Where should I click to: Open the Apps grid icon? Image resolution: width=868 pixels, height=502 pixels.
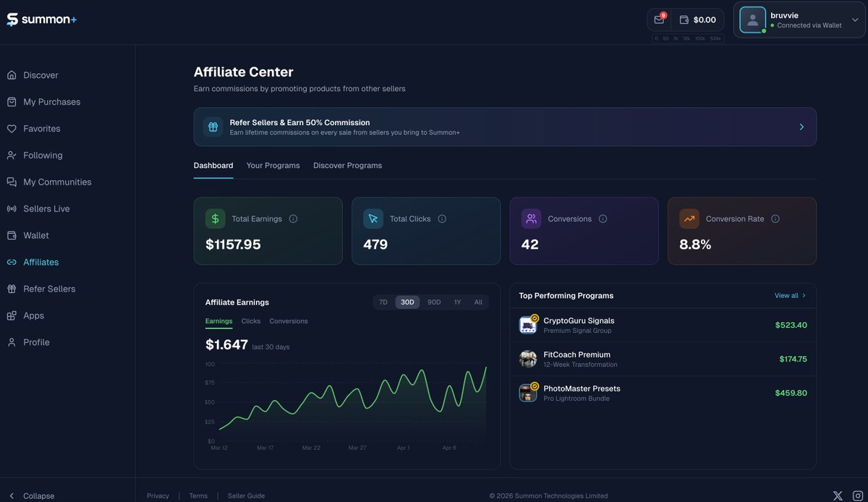pyautogui.click(x=12, y=316)
